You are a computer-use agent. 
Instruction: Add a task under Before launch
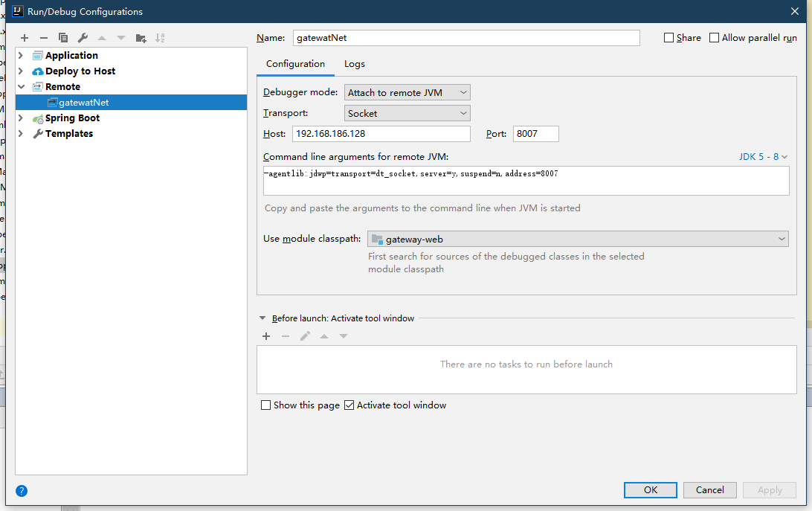tap(266, 335)
